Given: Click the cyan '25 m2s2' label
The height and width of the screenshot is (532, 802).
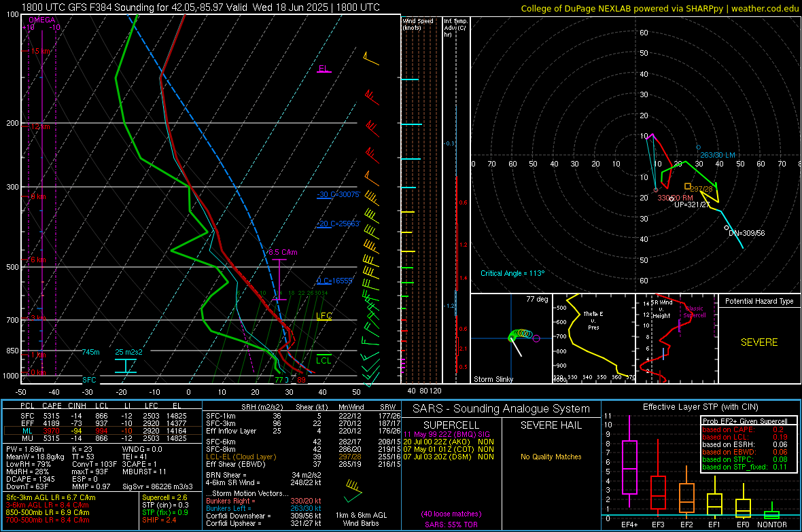Looking at the screenshot, I should pos(128,352).
